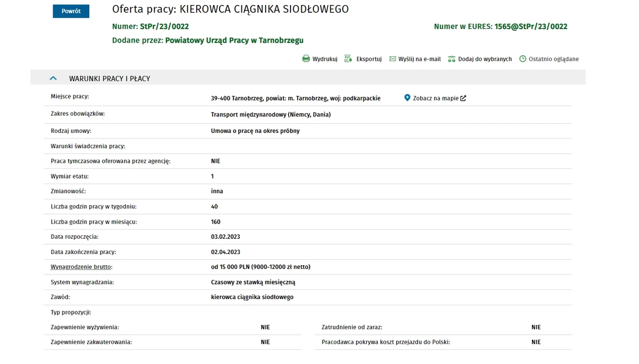Click NIE next to Zatrudnienie od zaraz

(x=536, y=327)
